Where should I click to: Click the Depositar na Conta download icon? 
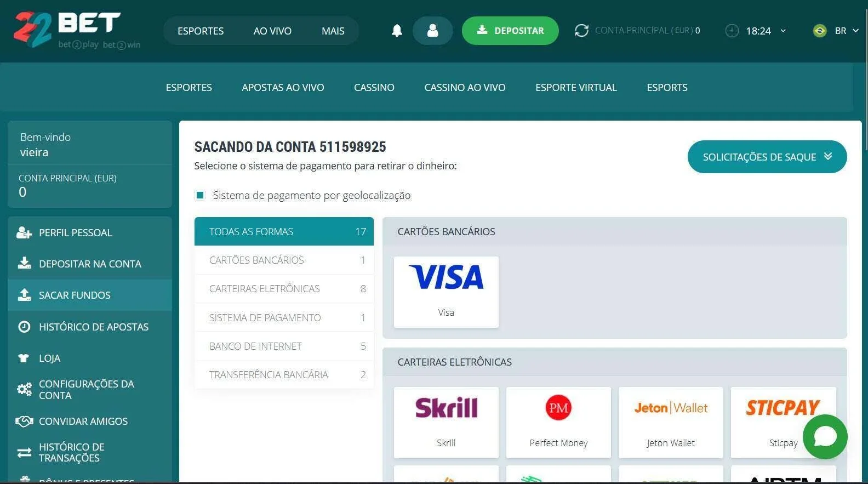[x=24, y=264]
